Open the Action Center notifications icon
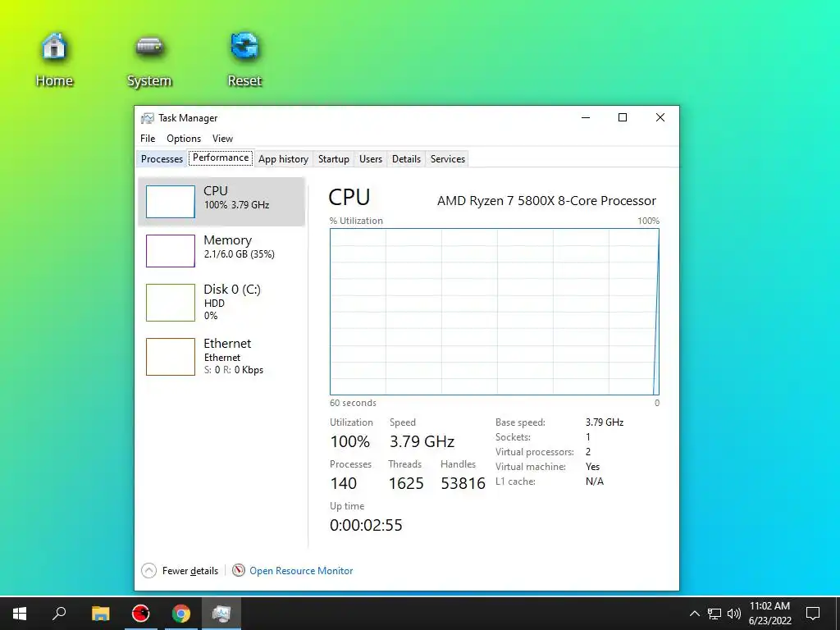 tap(813, 614)
